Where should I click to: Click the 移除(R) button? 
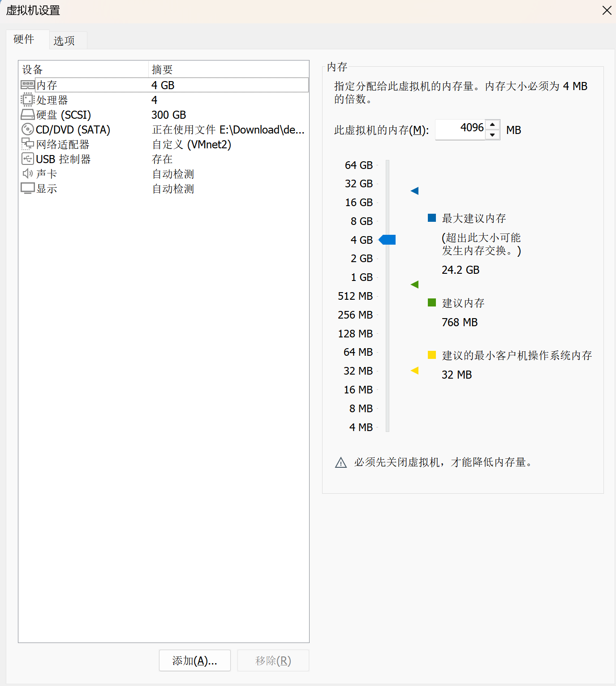pos(273,660)
